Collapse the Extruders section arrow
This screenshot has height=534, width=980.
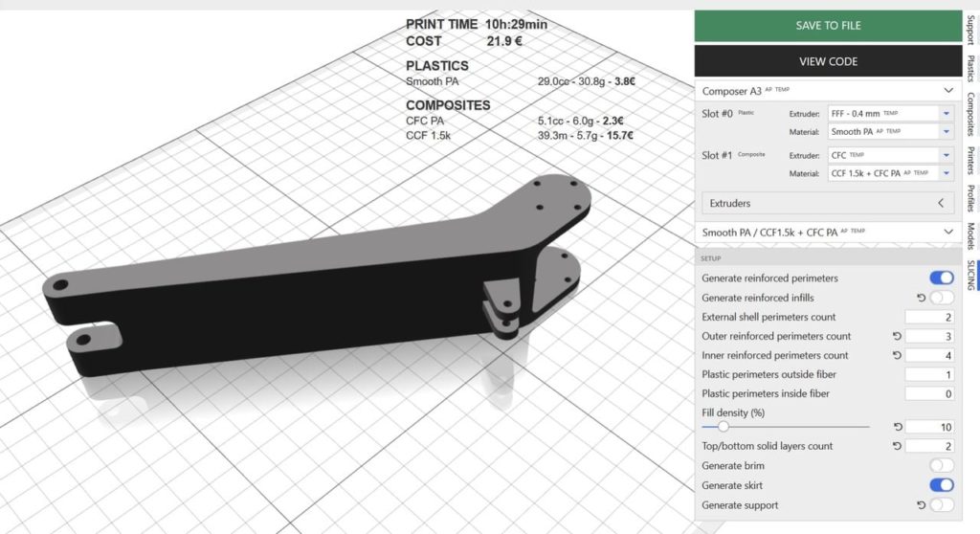coord(941,203)
